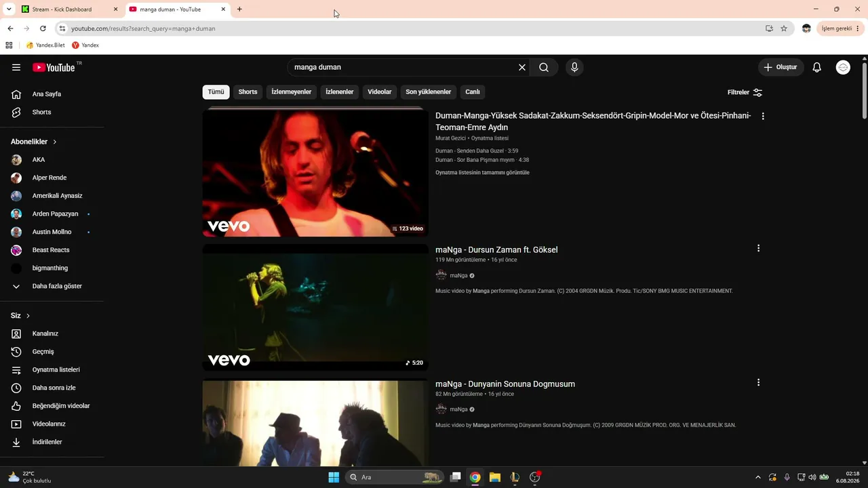Select the Videolar filter chip
Image resolution: width=868 pixels, height=488 pixels.
(x=380, y=92)
